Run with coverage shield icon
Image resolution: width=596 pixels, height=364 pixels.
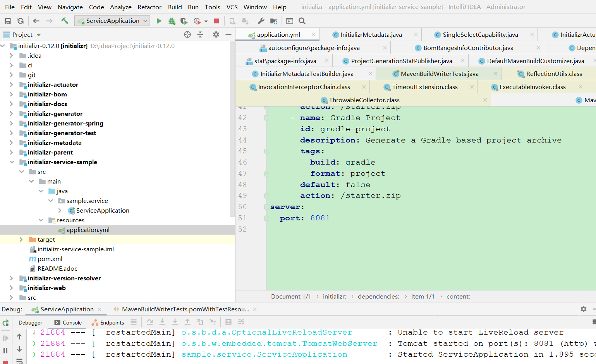click(x=184, y=21)
